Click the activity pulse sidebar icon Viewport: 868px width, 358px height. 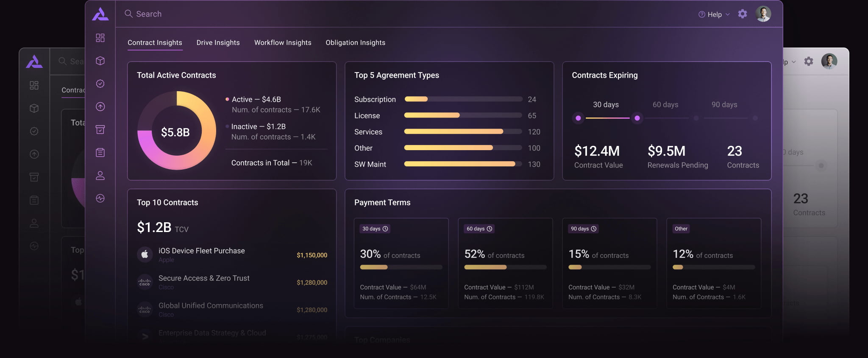click(x=100, y=199)
